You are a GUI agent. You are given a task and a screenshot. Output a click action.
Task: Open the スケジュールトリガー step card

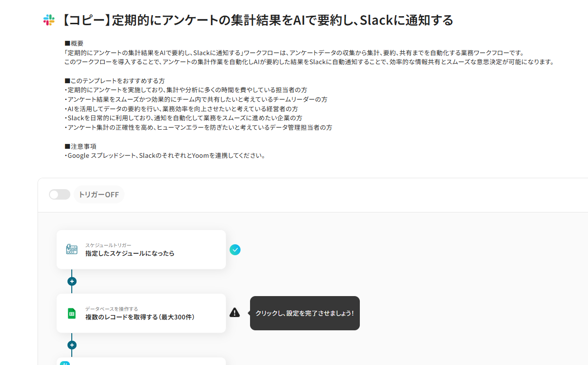pyautogui.click(x=141, y=250)
